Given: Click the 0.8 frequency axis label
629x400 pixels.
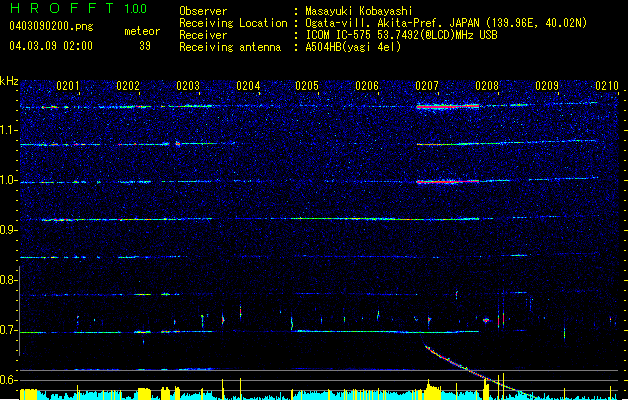Looking at the screenshot, I should (9, 280).
